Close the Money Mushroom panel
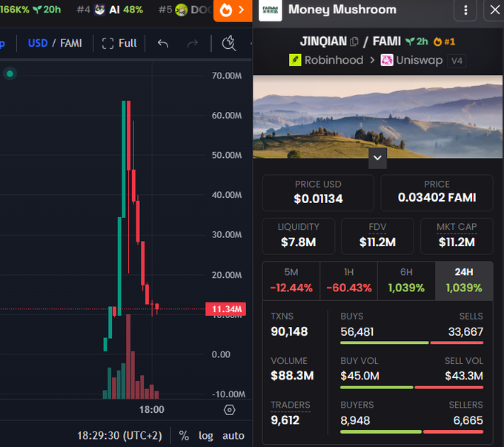 (x=494, y=10)
